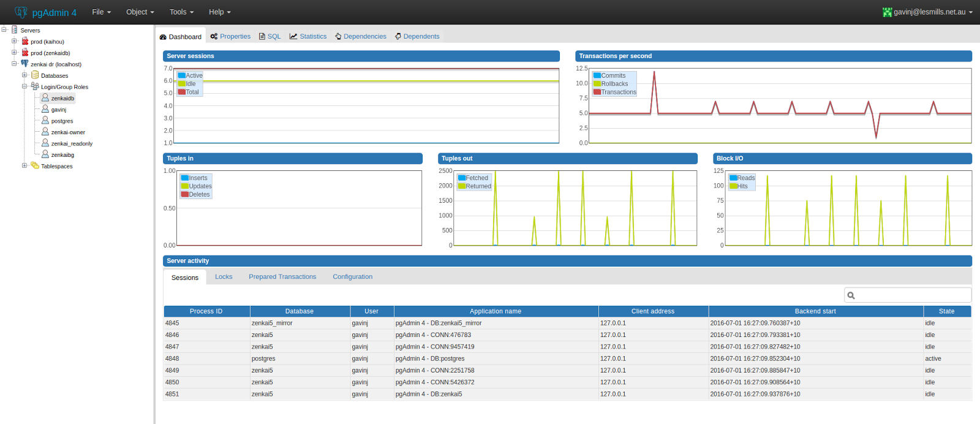
Task: Switch to the Properties tab
Action: point(230,36)
